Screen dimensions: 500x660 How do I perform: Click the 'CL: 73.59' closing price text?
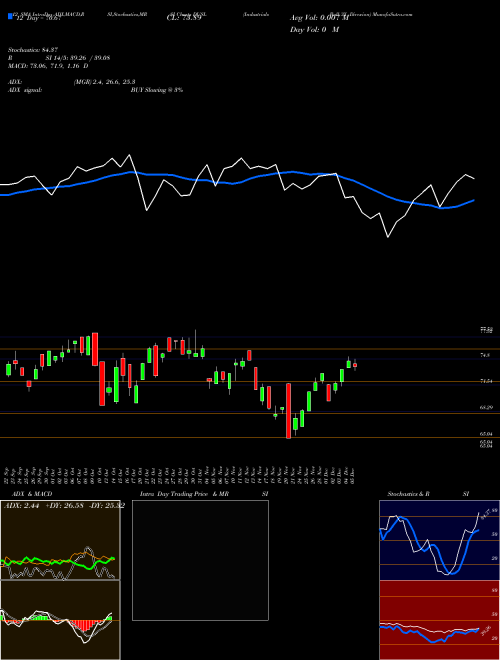pos(184,18)
